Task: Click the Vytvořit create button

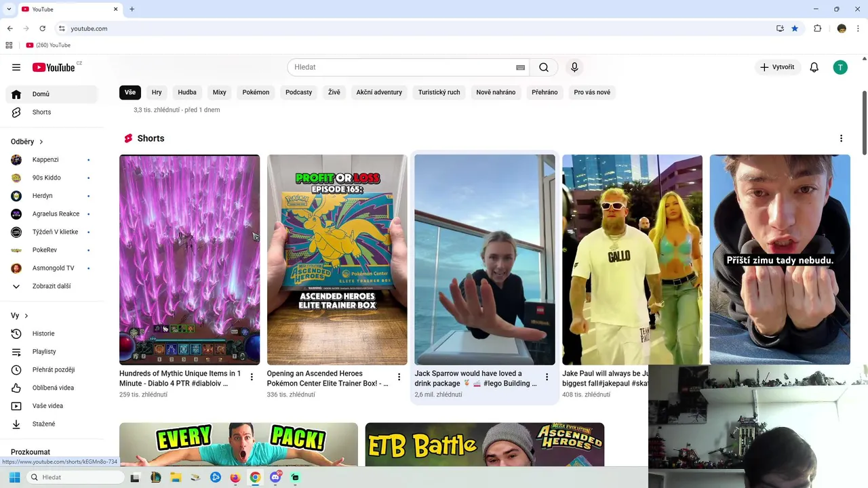Action: click(x=778, y=67)
